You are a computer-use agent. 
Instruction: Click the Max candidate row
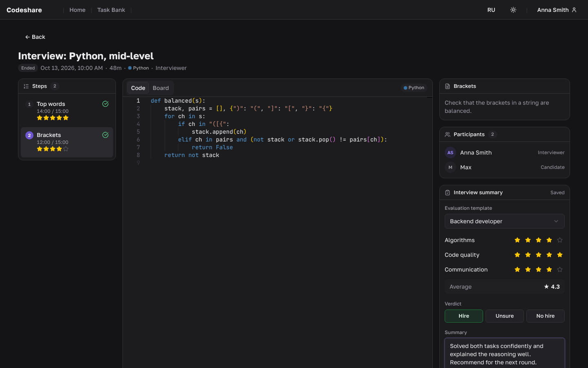[505, 167]
